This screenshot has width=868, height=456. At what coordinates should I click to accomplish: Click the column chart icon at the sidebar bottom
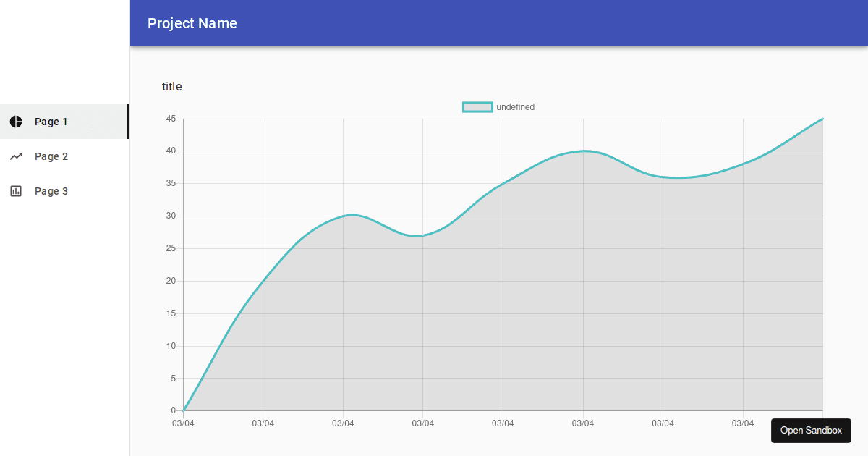click(15, 190)
